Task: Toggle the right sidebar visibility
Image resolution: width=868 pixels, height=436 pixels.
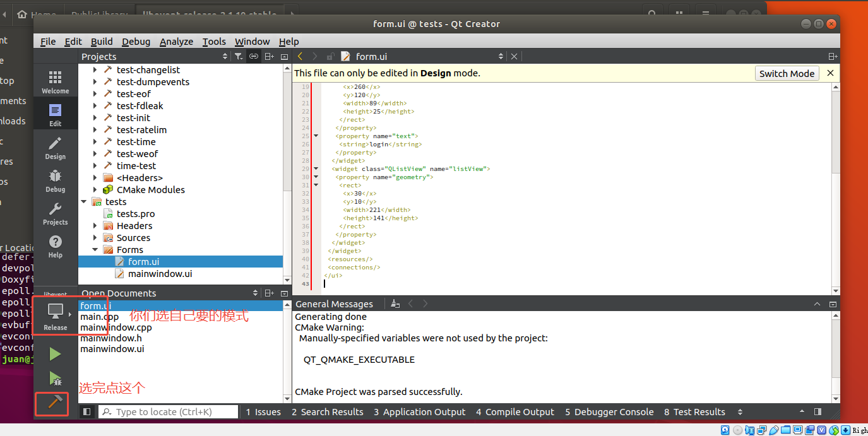Action: (x=817, y=411)
